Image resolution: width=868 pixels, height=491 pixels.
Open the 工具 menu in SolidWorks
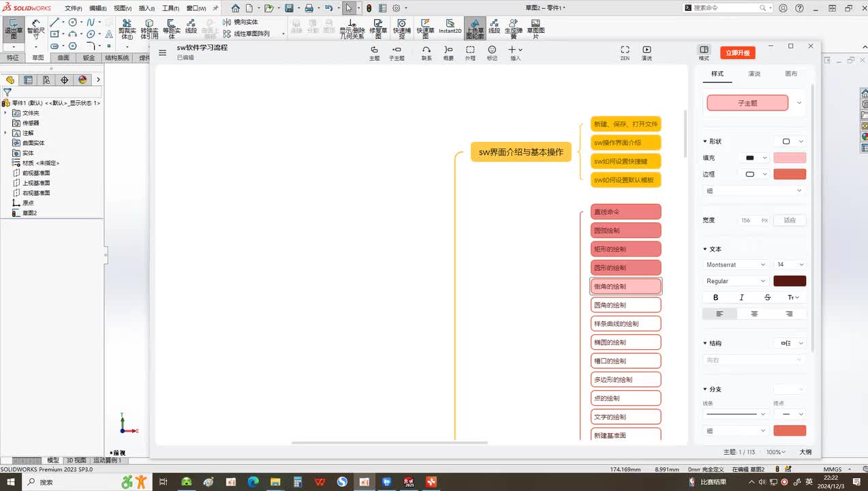(170, 8)
